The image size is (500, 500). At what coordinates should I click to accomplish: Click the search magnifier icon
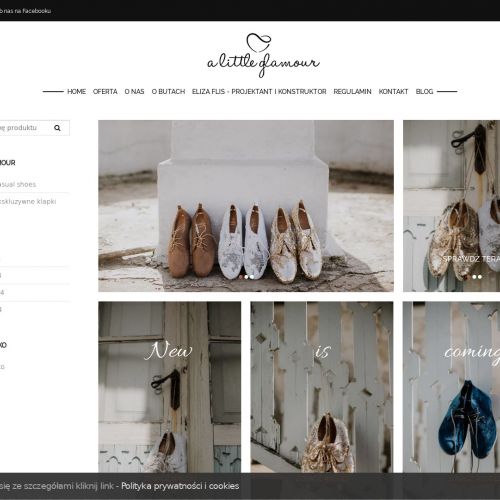pyautogui.click(x=57, y=128)
